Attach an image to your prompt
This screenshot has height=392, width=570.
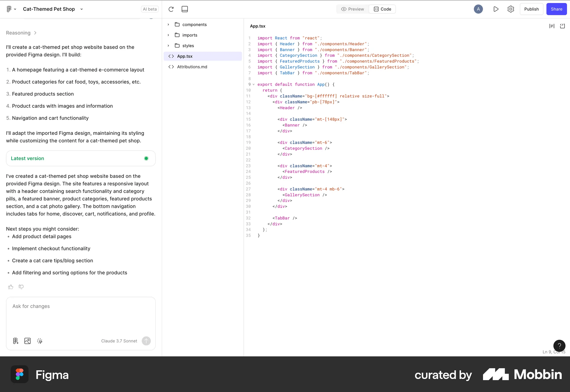27,341
